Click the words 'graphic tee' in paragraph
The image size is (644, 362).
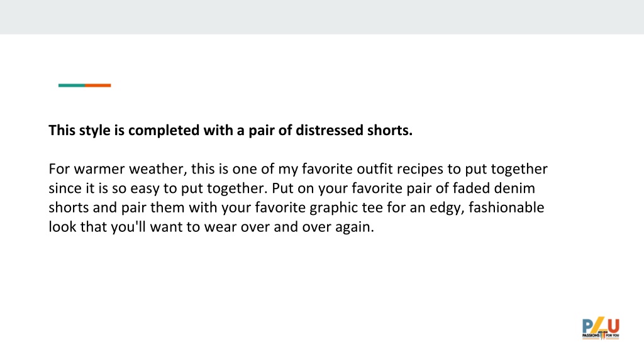pos(347,207)
